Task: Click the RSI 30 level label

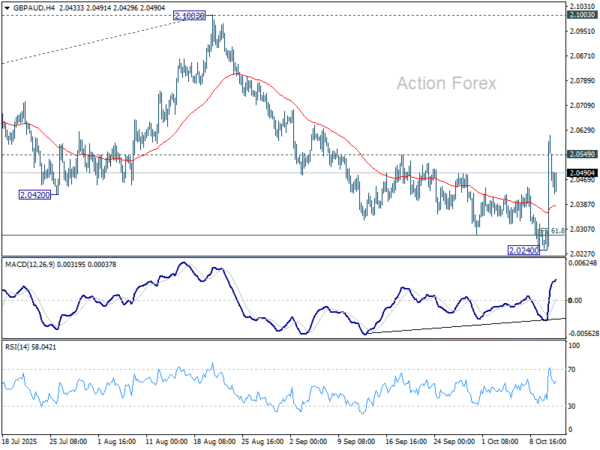Action: coord(572,406)
